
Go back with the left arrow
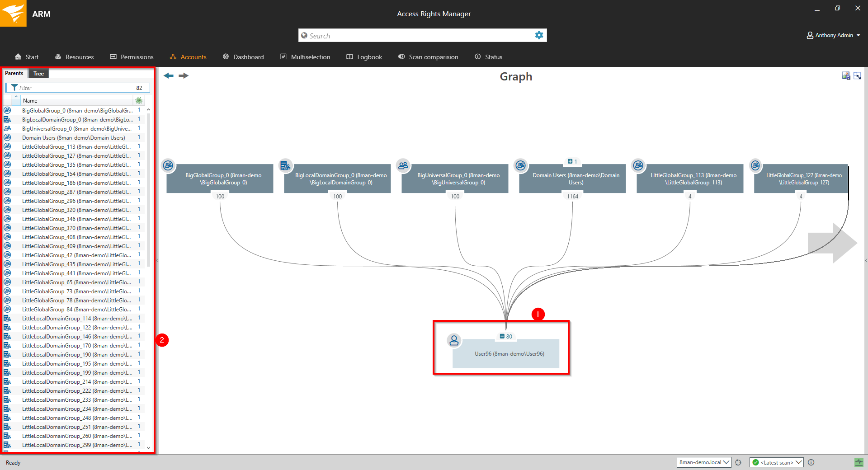coord(169,76)
